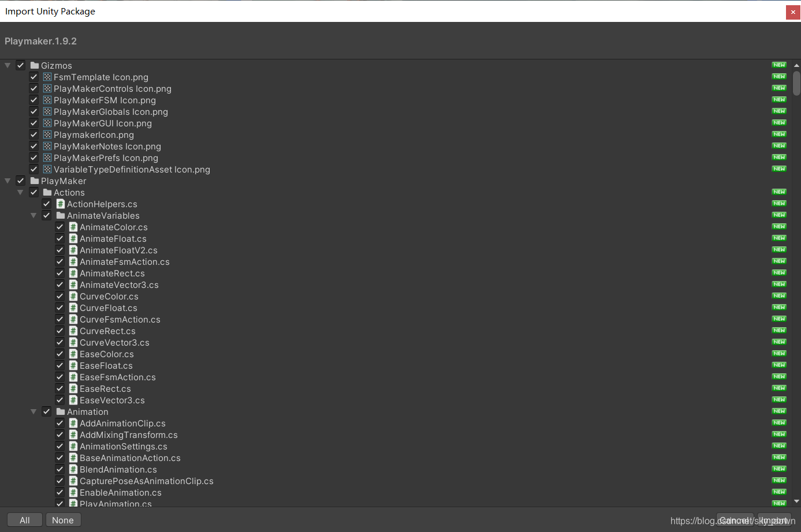Click the script icon next to AnimateFloatV2.cs
This screenshot has width=801, height=532.
point(73,250)
